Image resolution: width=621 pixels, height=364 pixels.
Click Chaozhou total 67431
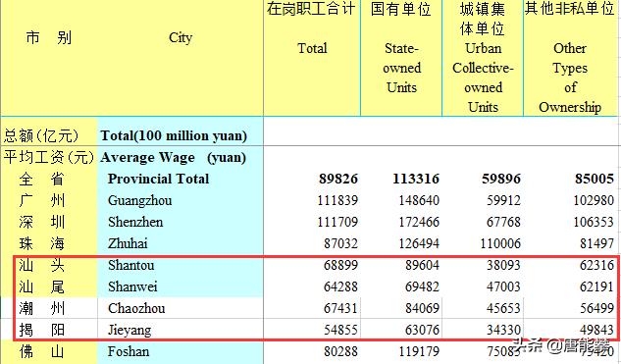pyautogui.click(x=340, y=308)
